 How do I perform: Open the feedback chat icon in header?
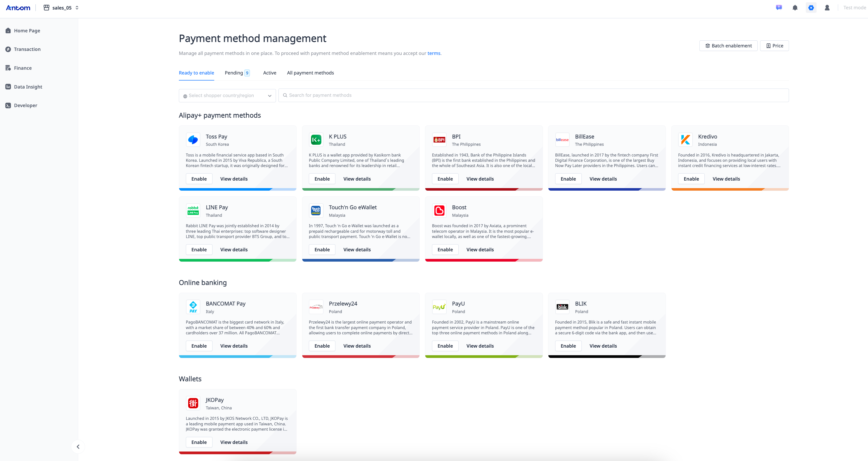click(x=779, y=8)
